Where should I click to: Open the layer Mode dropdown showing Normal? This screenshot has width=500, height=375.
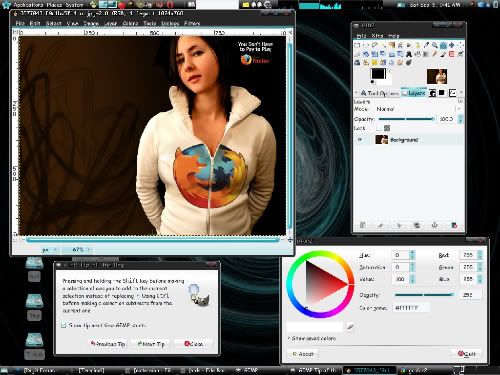point(418,109)
